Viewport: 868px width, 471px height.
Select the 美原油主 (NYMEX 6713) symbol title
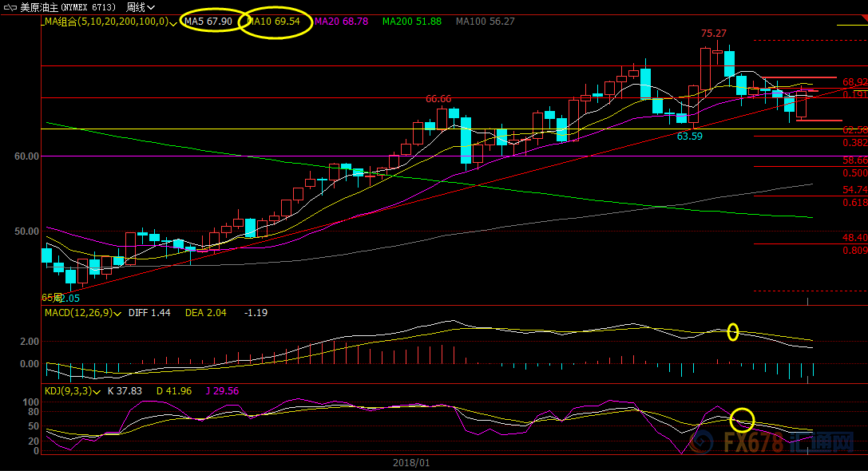click(x=68, y=7)
